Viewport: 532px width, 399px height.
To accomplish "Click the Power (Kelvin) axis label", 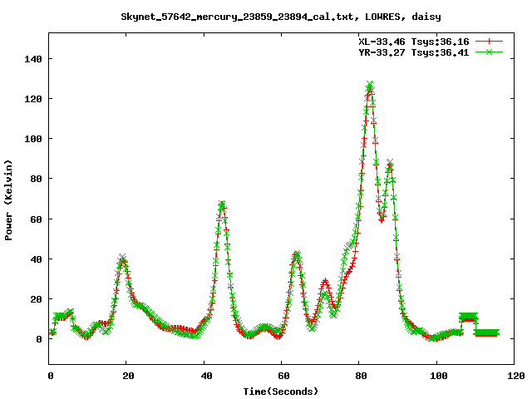I will [8, 200].
